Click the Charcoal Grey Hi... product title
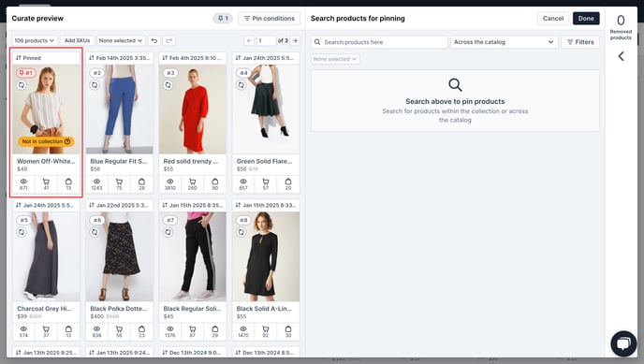 pyautogui.click(x=44, y=309)
